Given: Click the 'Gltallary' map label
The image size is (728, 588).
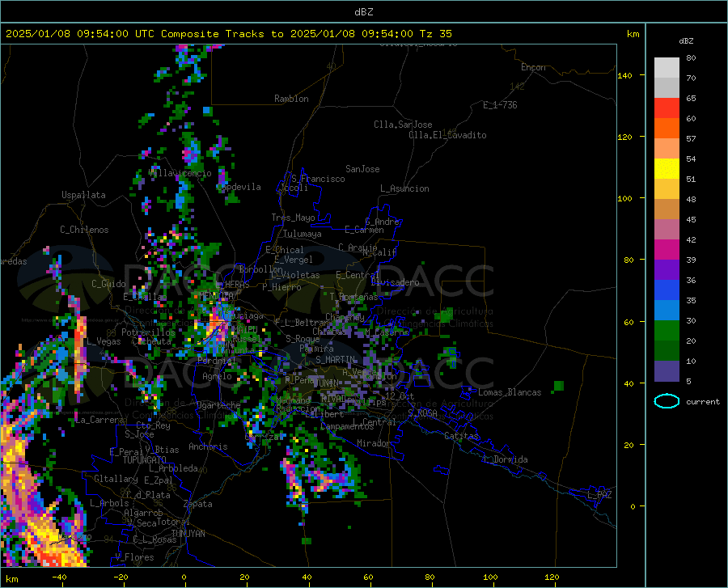Looking at the screenshot, I should 116,479.
